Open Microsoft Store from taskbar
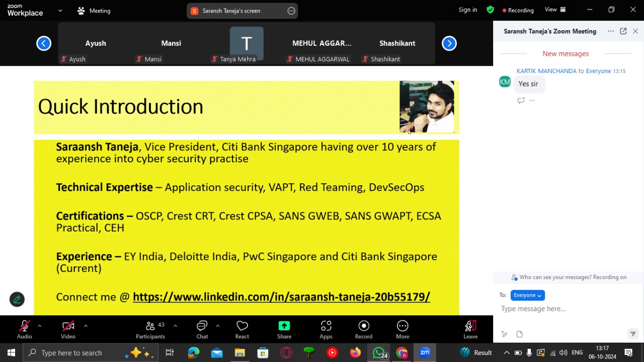The width and height of the screenshot is (644, 362). pos(263,352)
